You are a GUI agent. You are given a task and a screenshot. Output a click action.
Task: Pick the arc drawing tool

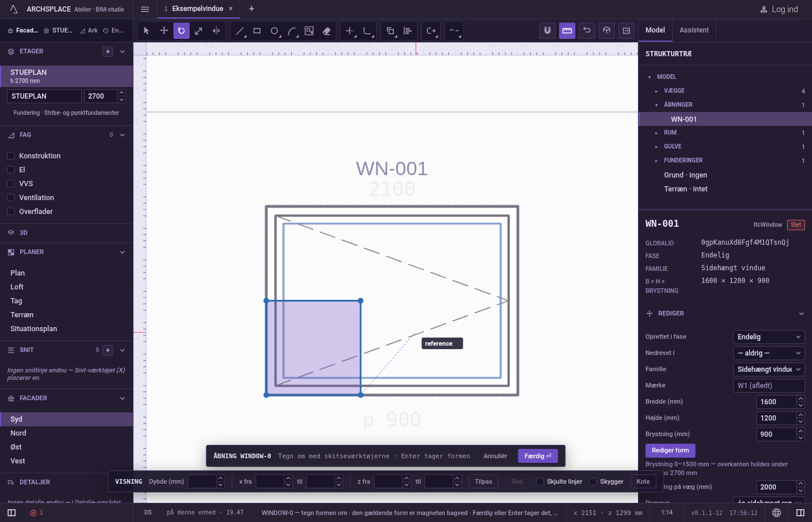[x=292, y=31]
